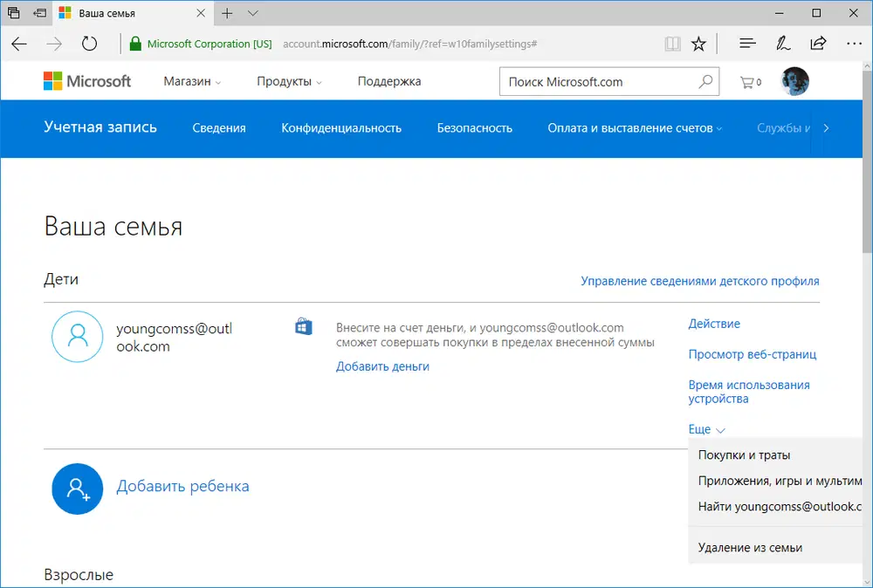
Task: Open the Share icon in Edge toolbar
Action: click(x=818, y=44)
